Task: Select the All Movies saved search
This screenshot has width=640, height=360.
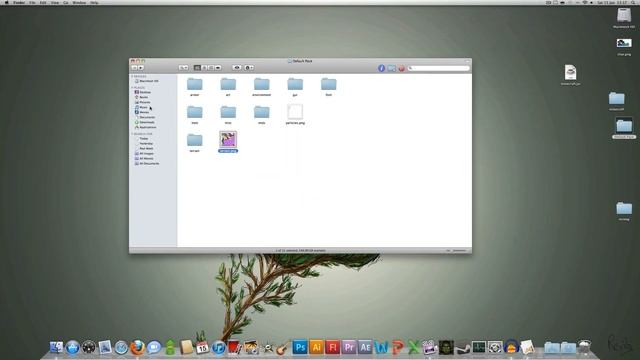Action: pyautogui.click(x=144, y=158)
